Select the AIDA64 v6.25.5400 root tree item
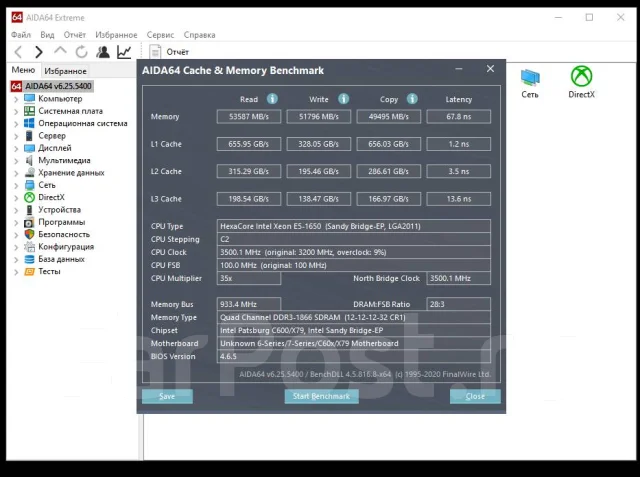The height and width of the screenshot is (477, 640). [51, 86]
